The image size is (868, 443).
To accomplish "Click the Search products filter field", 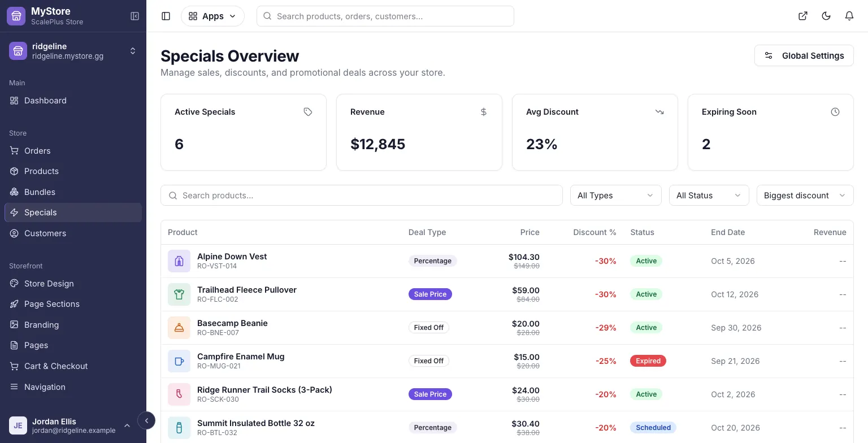I will [362, 196].
